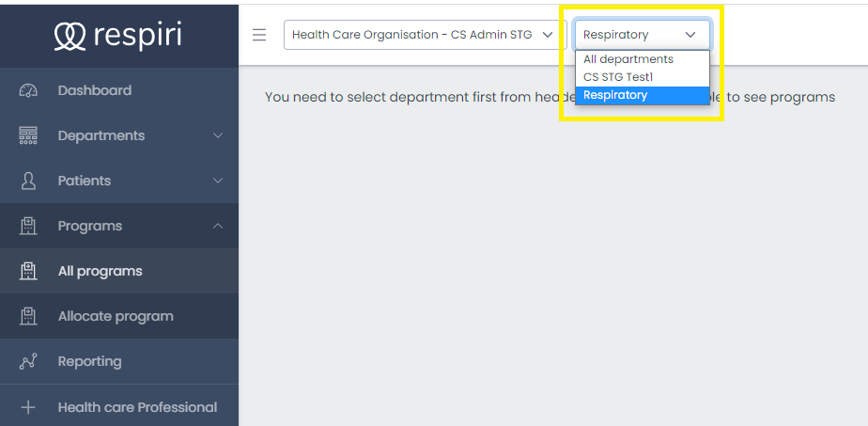Click the Programs building icon
The width and height of the screenshot is (868, 426).
pos(28,226)
